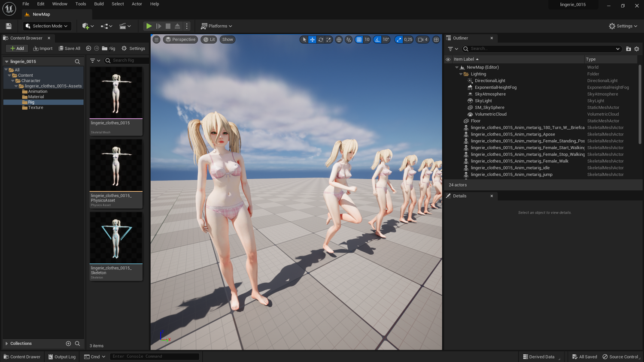Activate the Select objects tool in viewport
This screenshot has height=362, width=644.
point(304,39)
